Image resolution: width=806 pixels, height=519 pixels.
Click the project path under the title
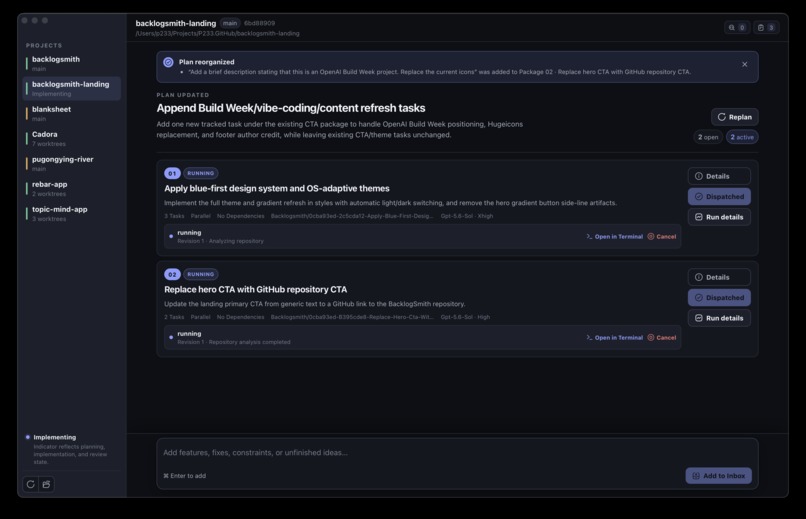coord(217,33)
